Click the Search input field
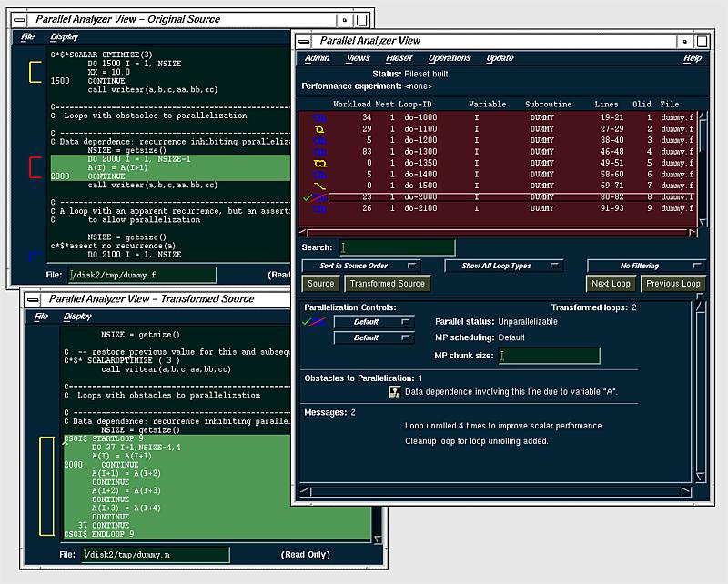728x584 pixels. tap(397, 247)
